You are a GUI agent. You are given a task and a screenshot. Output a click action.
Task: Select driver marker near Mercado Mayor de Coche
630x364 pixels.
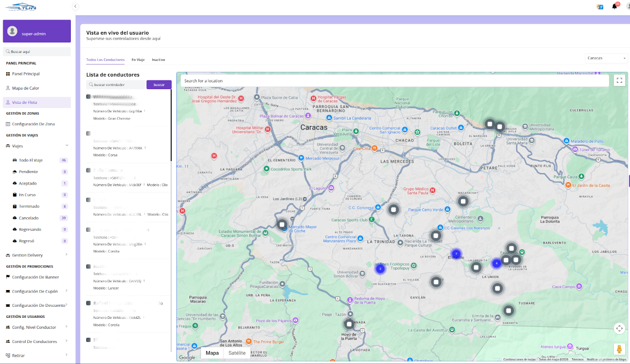282,224
